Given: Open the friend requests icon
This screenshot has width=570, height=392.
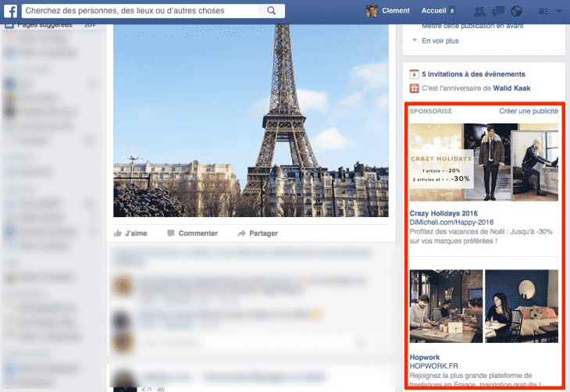Looking at the screenshot, I should pyautogui.click(x=480, y=12).
